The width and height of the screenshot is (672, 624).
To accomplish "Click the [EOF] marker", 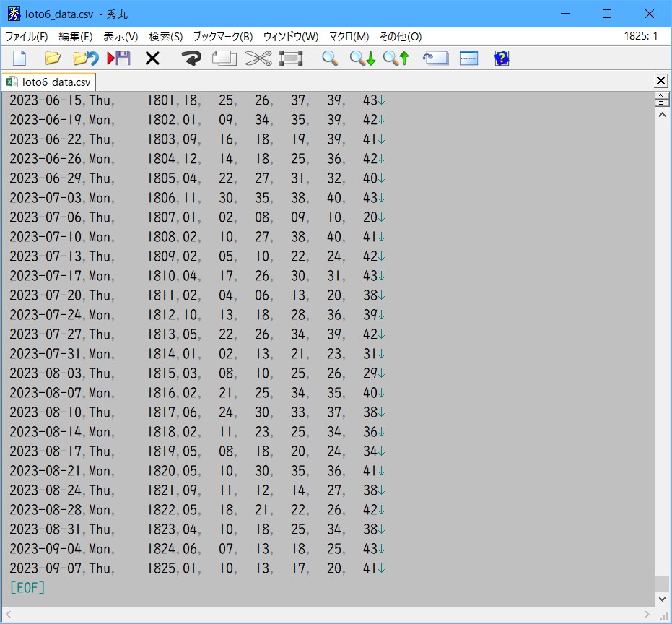I will point(27,588).
